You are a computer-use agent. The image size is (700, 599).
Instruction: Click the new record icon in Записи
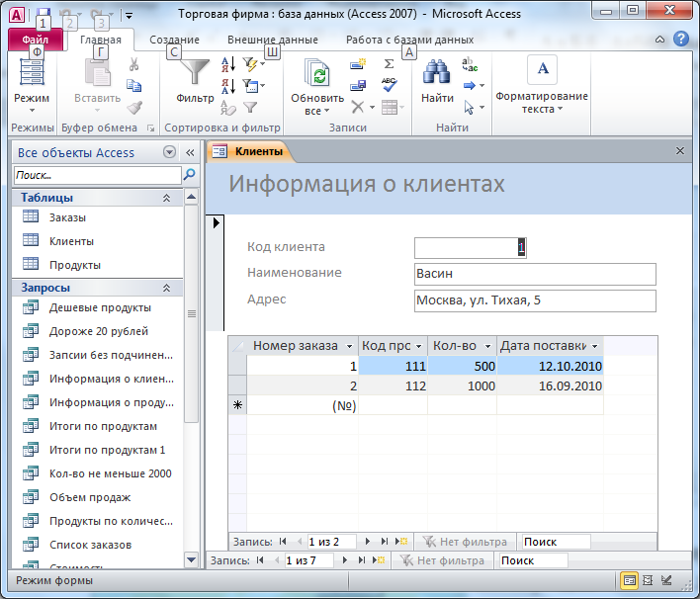(358, 64)
